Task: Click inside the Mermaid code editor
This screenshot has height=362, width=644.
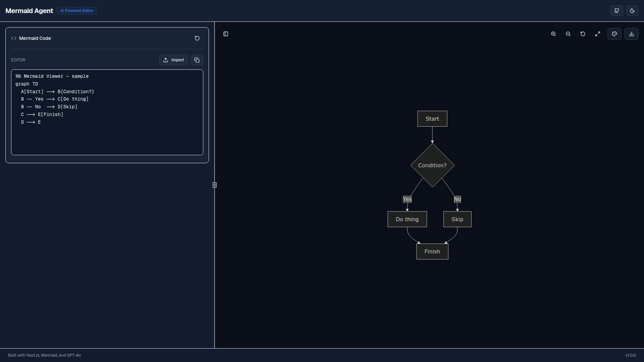Action: 107,112
